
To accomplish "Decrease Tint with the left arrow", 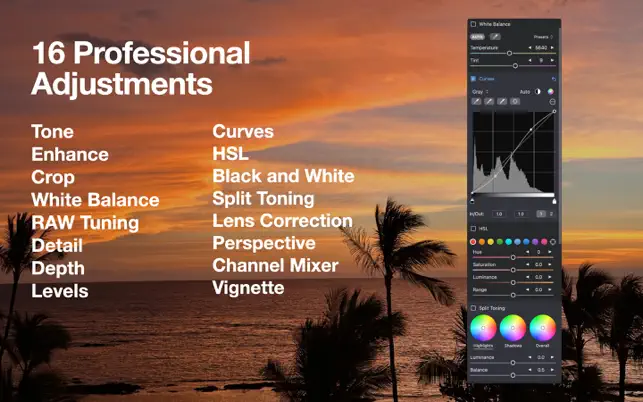I will pos(529,60).
